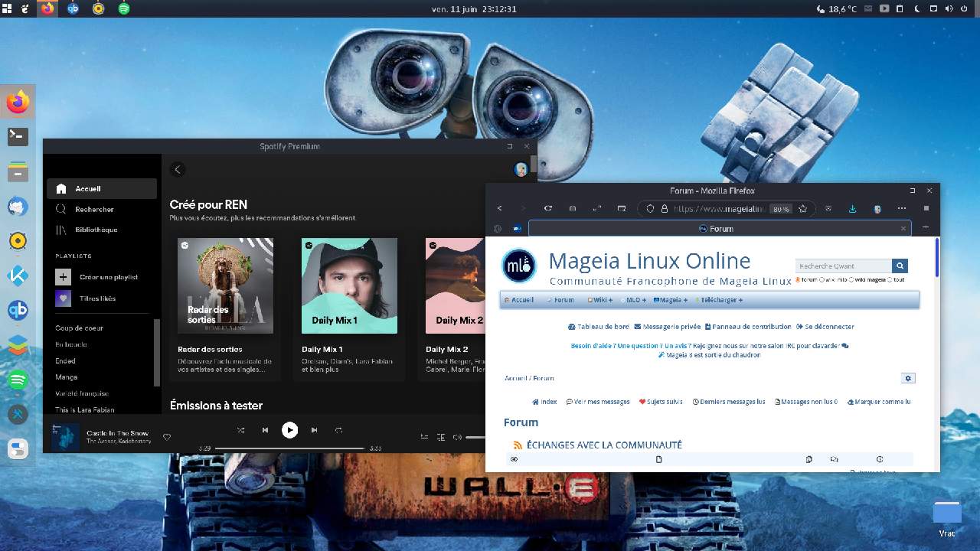Open the Spotify user profile avatar
This screenshot has height=551, width=980.
click(x=521, y=169)
